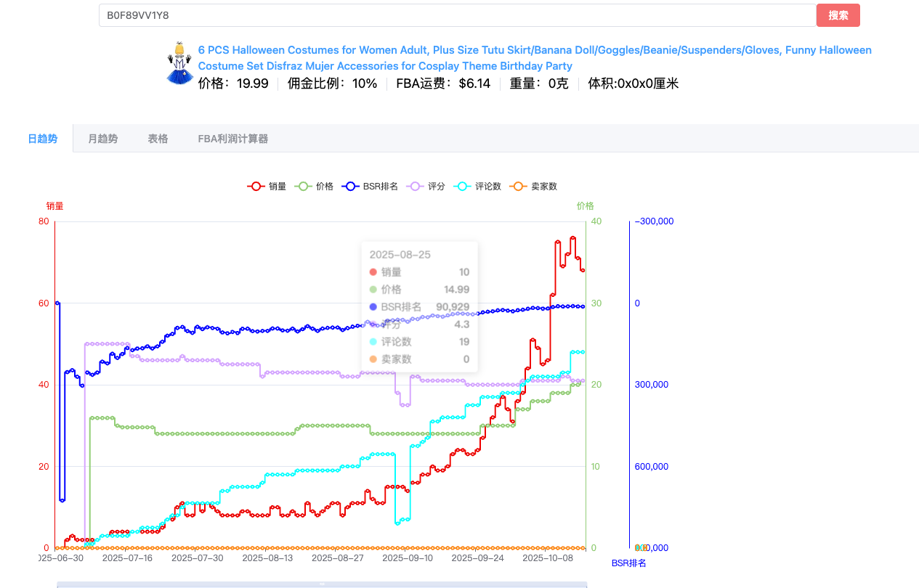
Task: Click the ASIN search input field
Action: [458, 15]
